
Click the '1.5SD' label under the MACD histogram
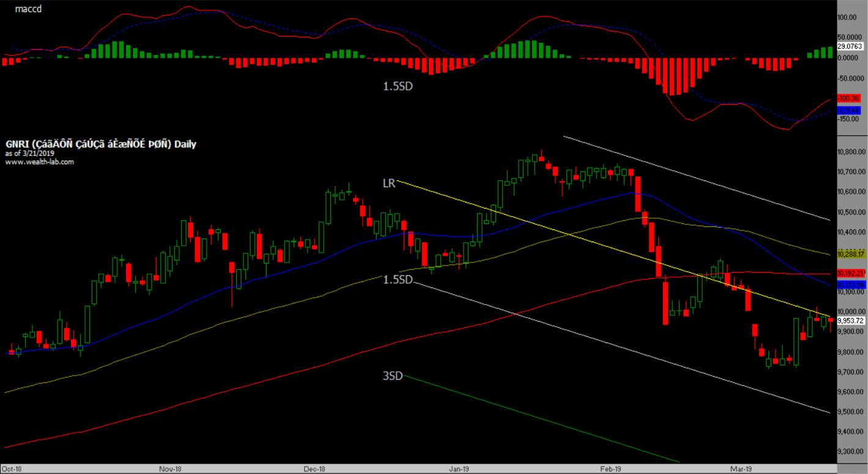coord(398,87)
